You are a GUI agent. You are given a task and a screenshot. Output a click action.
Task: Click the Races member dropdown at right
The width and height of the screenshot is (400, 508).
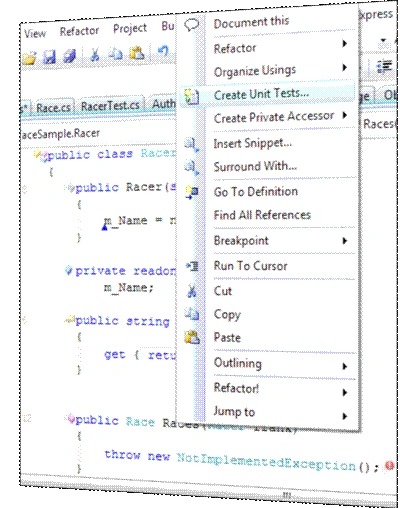[378, 124]
